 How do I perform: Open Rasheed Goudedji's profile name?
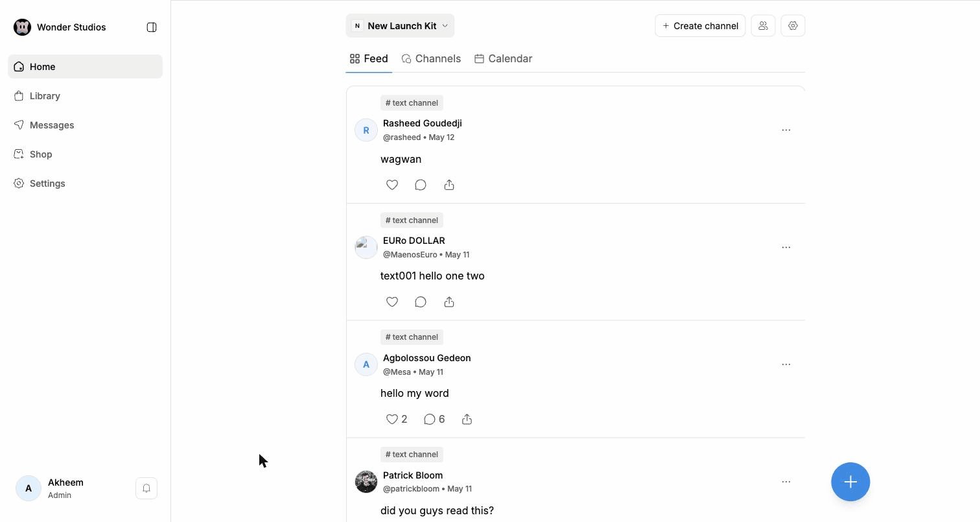423,123
